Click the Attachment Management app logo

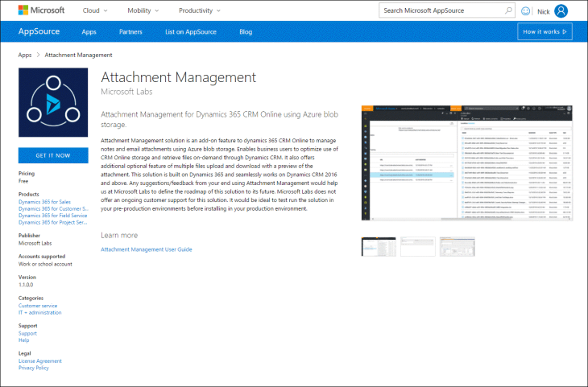click(53, 102)
